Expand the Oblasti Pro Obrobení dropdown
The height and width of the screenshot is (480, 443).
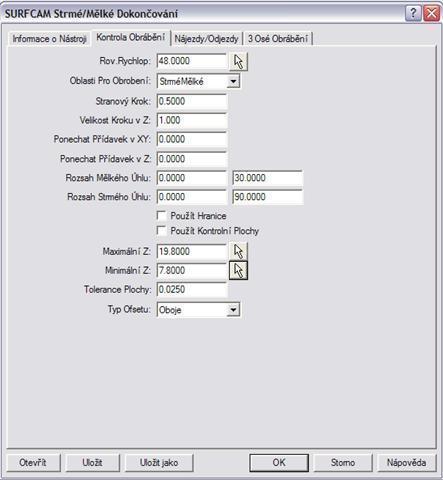coord(233,81)
